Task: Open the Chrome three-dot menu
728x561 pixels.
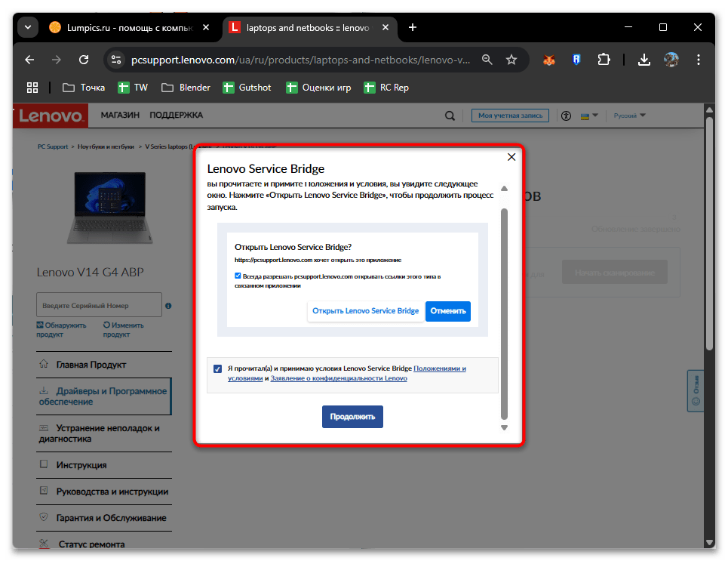Action: [x=699, y=60]
